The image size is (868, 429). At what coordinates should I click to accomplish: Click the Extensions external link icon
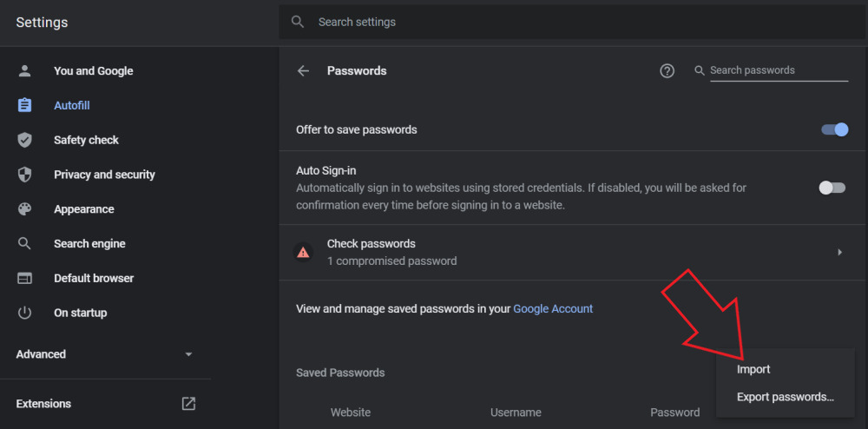[188, 404]
